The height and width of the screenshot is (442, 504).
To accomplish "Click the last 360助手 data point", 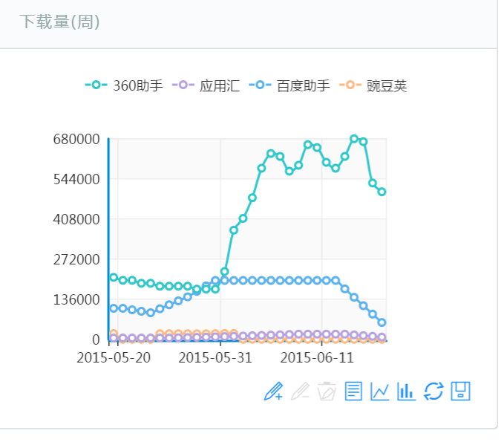I will coord(382,192).
